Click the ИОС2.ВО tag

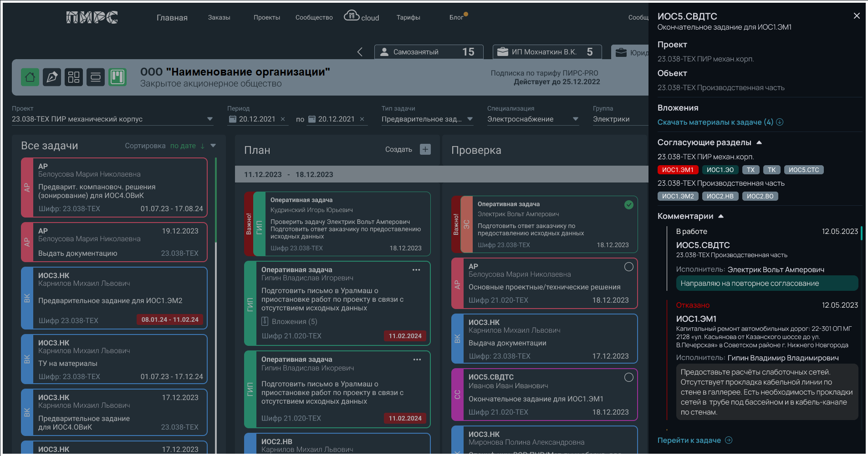[x=760, y=196]
